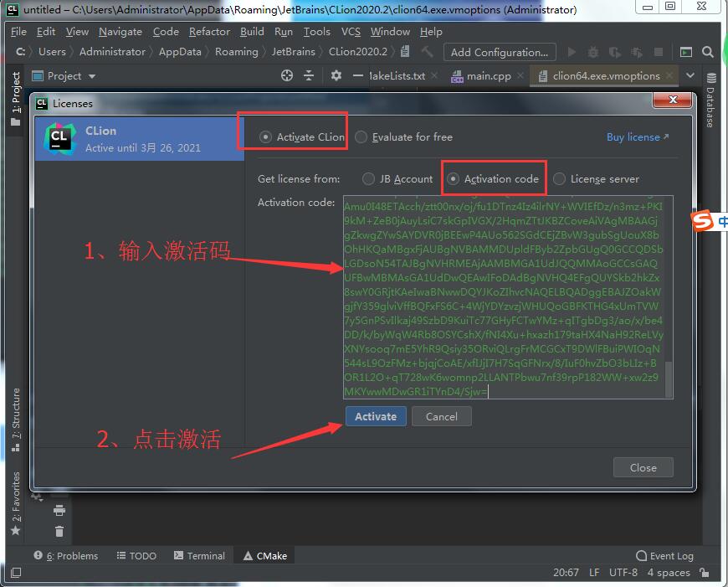Close the main.cpp tab
Viewport: 728px width, 587px height.
(520, 75)
